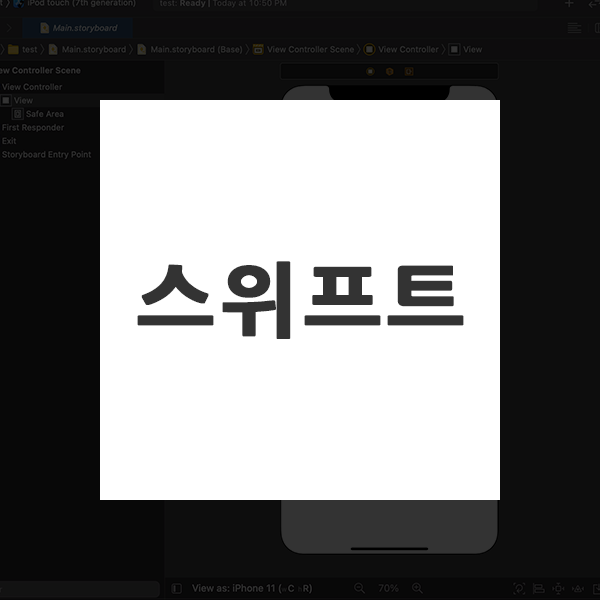The width and height of the screenshot is (600, 600).
Task: Select the test folder in the breadcrumb
Action: point(29,49)
